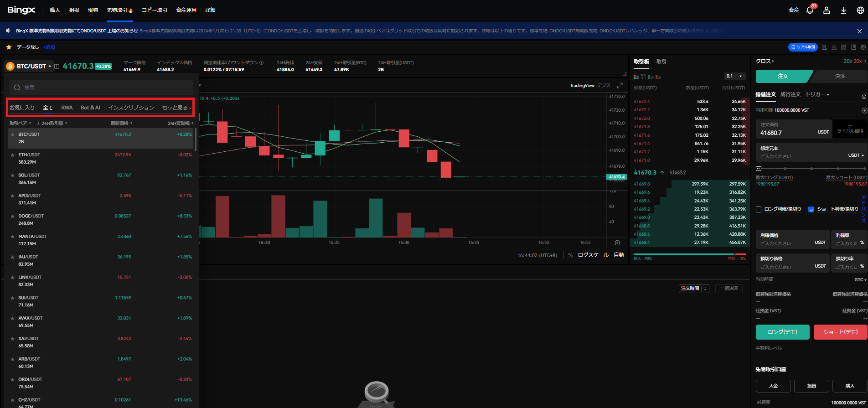This screenshot has width=868, height=408.
Task: Click the star icon next to ETH/USDT
Action: pos(13,155)
